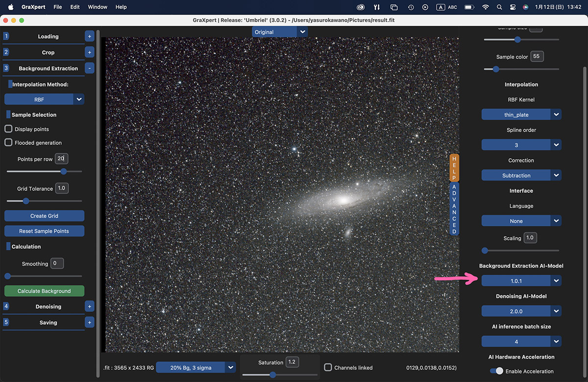Screen dimensions: 588x382
Task: Adjust the Saturation slider
Action: click(280, 375)
